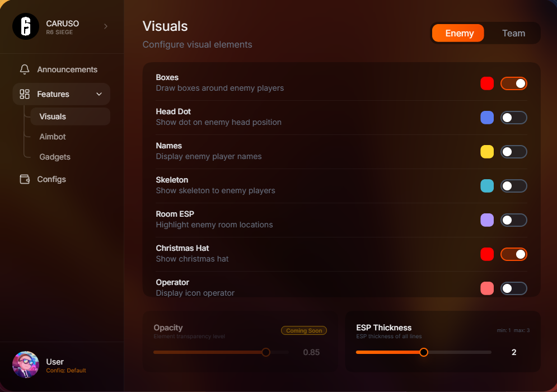This screenshot has height=392, width=557.
Task: Select Visuals in the sidebar
Action: coord(71,116)
